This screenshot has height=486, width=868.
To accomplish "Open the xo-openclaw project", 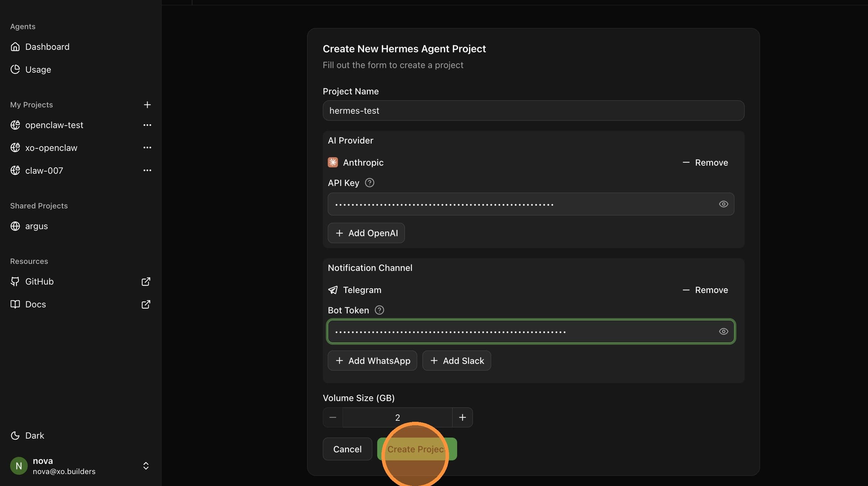I will (51, 148).
